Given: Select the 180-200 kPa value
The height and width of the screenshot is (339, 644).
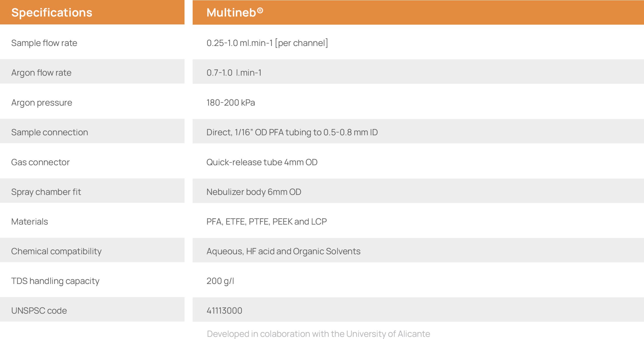Looking at the screenshot, I should tap(231, 103).
